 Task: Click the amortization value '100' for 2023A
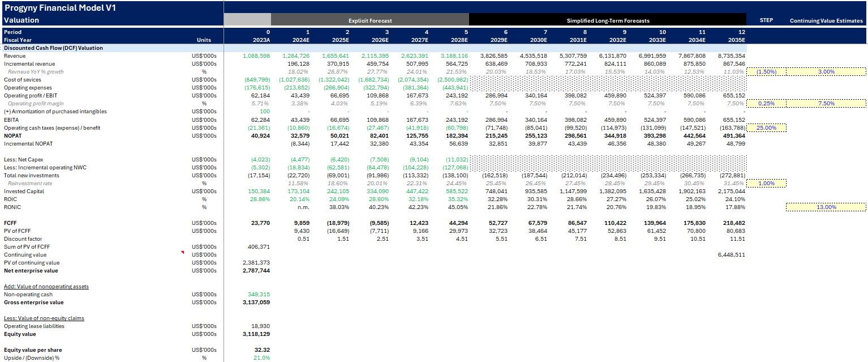pos(265,112)
